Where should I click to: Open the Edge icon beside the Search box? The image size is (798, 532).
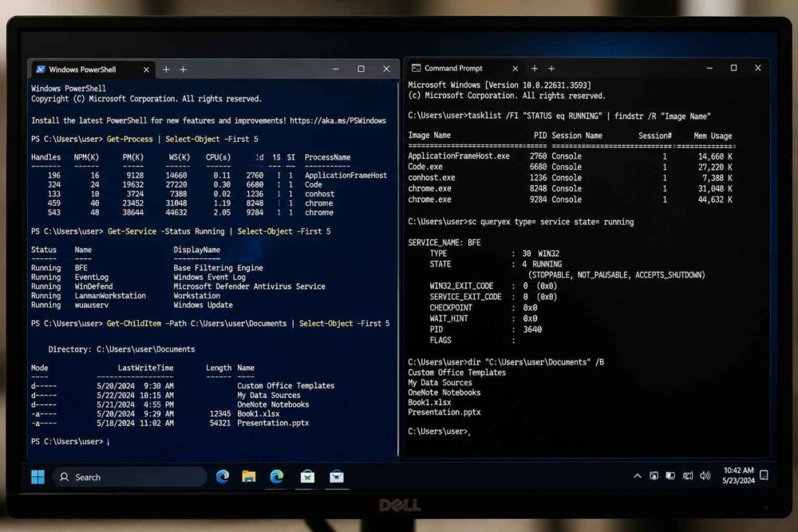point(223,476)
